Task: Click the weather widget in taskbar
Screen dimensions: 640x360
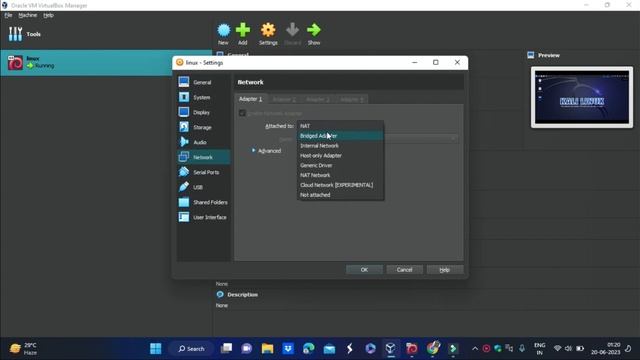Action: (24, 349)
